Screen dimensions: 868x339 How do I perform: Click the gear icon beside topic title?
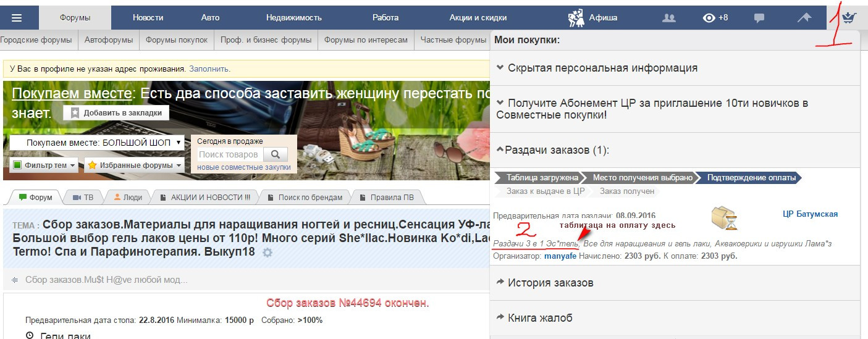coord(267,253)
